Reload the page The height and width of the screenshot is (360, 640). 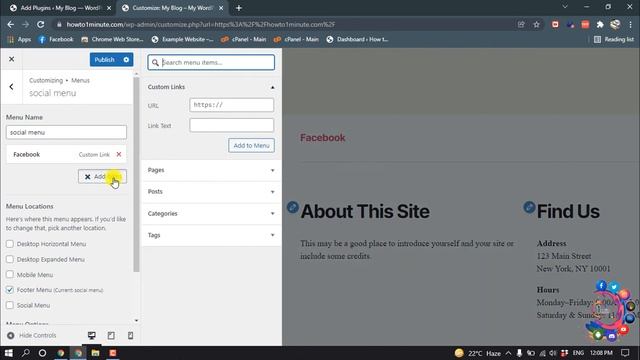40,24
